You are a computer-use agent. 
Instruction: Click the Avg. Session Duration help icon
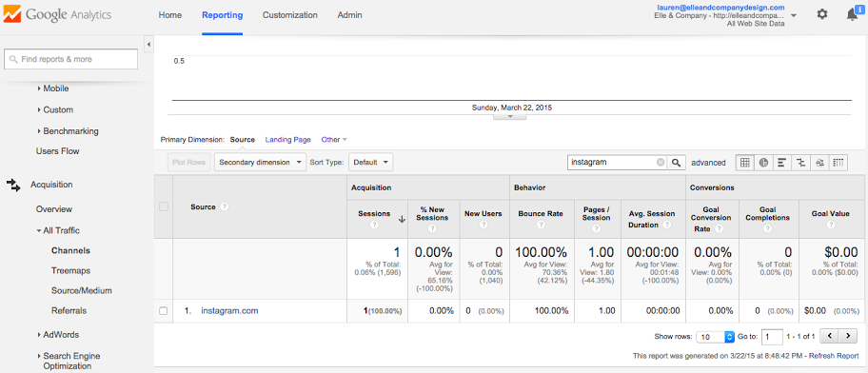666,225
